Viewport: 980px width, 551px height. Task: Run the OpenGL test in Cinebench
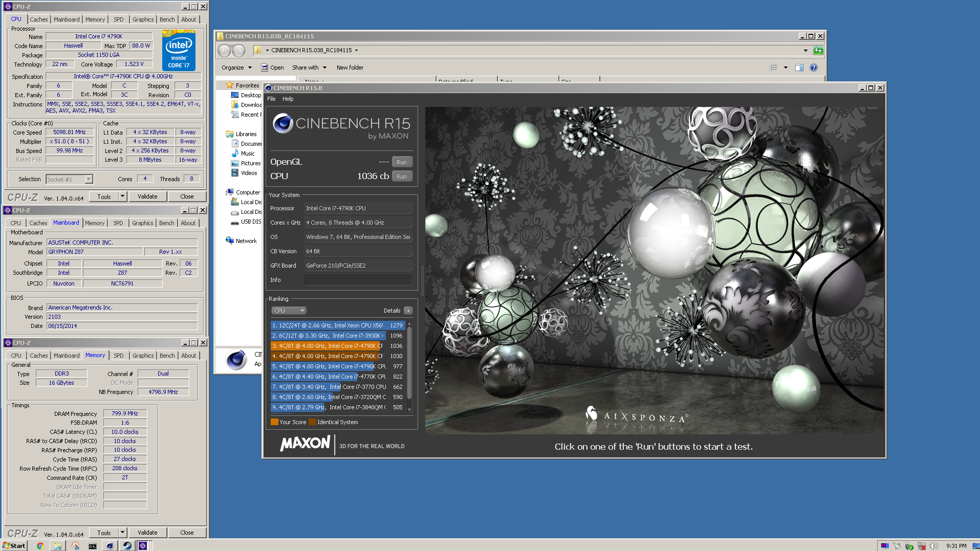402,162
